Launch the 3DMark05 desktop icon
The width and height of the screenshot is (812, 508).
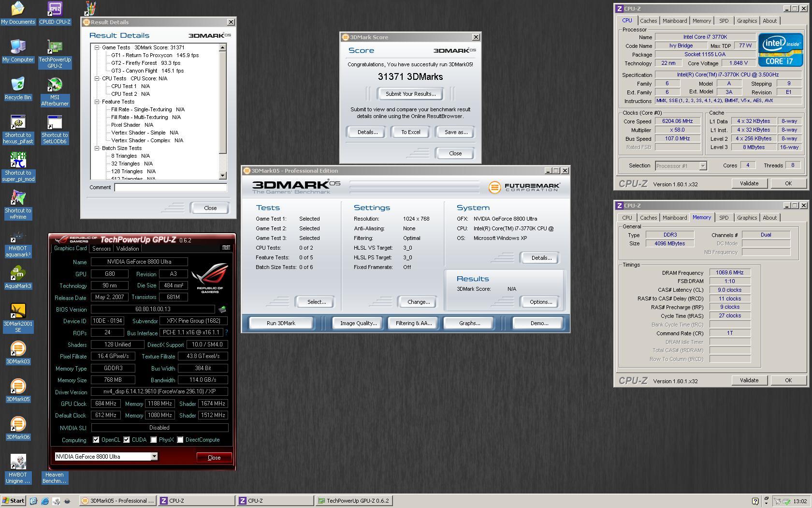[18, 390]
